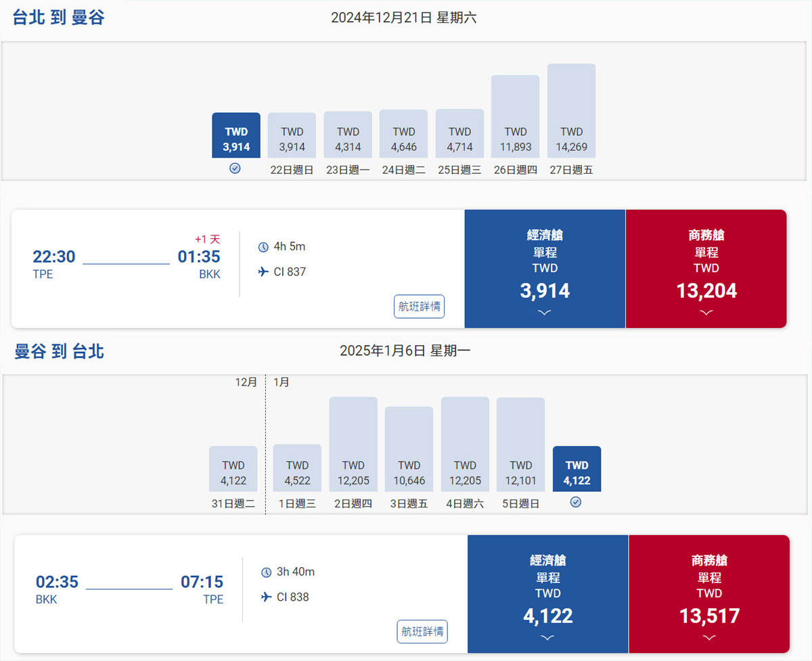The width and height of the screenshot is (812, 661).
Task: Expand business fare TWD 13,204 chevron
Action: coord(706,313)
